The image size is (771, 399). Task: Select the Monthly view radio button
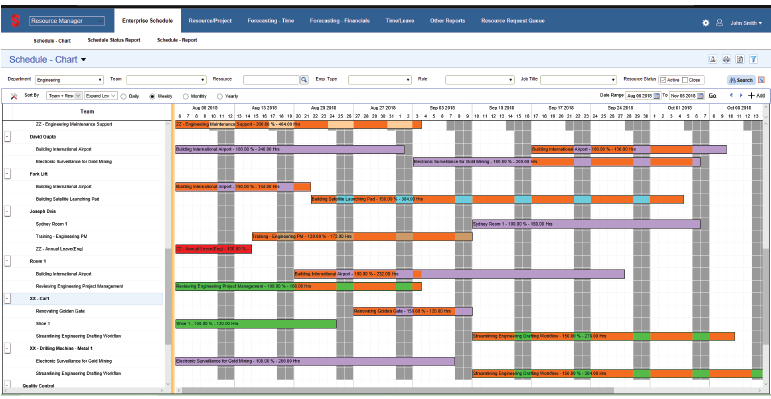click(186, 96)
